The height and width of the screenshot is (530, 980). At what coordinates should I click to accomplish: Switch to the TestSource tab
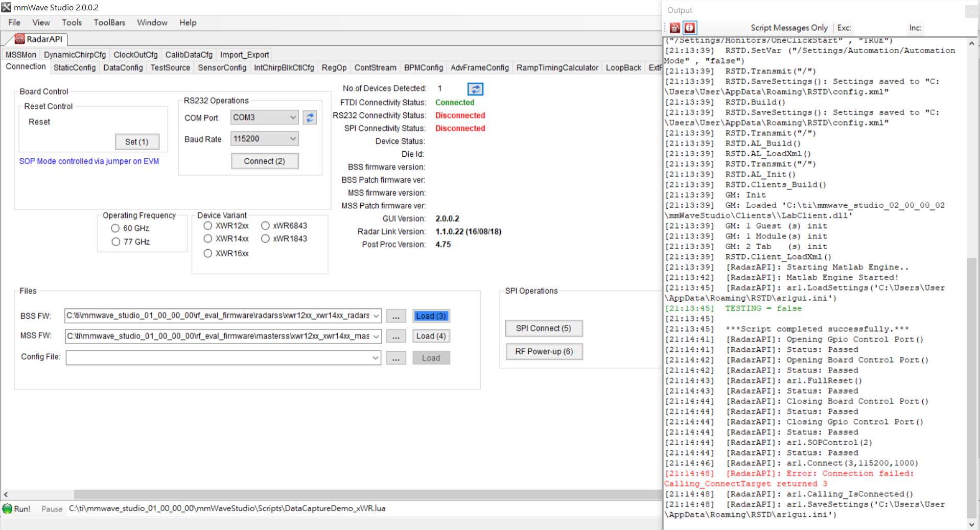click(171, 68)
